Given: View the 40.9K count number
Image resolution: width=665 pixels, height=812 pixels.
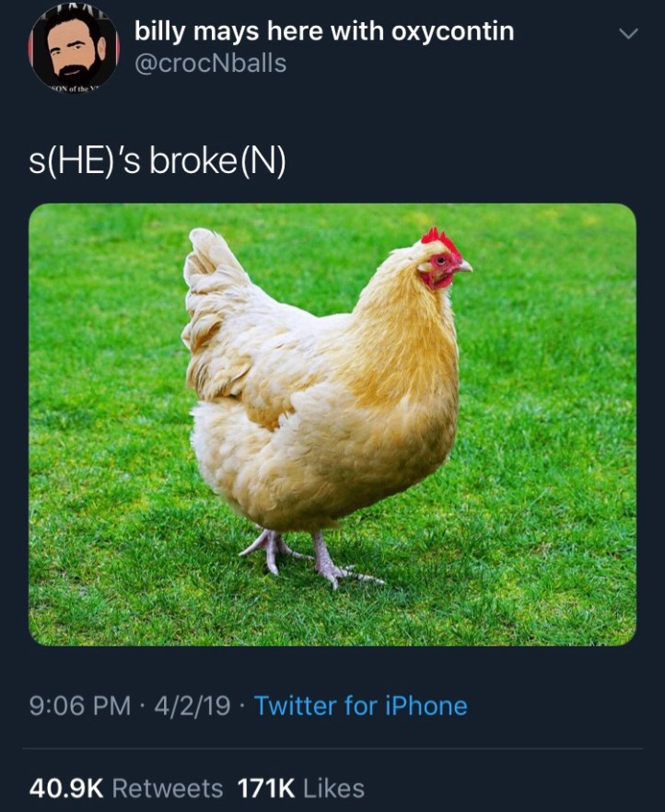Looking at the screenshot, I should (67, 789).
